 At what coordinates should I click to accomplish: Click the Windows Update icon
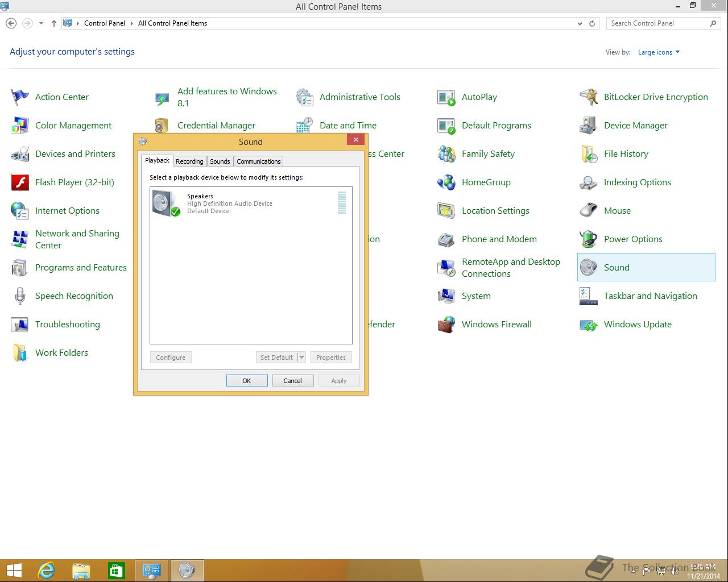tap(589, 325)
